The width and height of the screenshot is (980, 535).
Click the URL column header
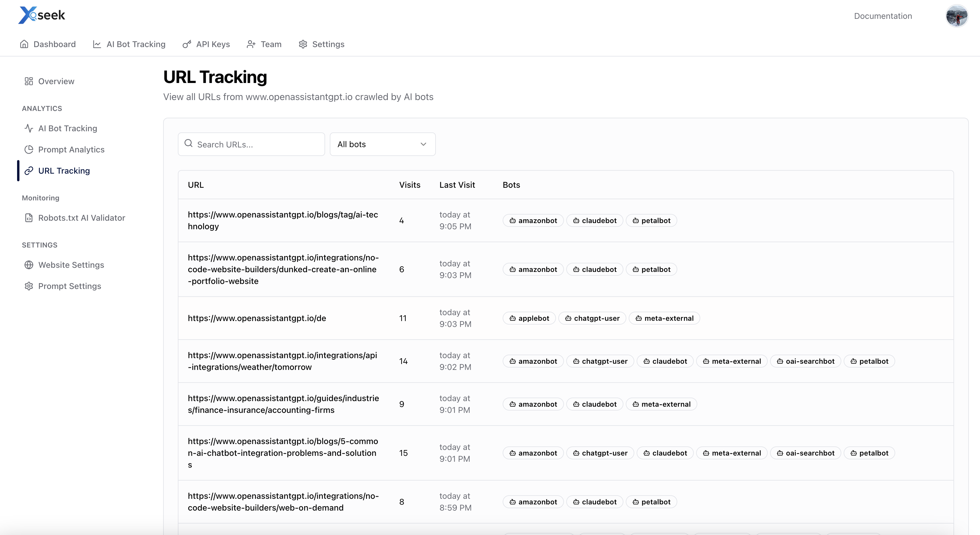pos(196,185)
